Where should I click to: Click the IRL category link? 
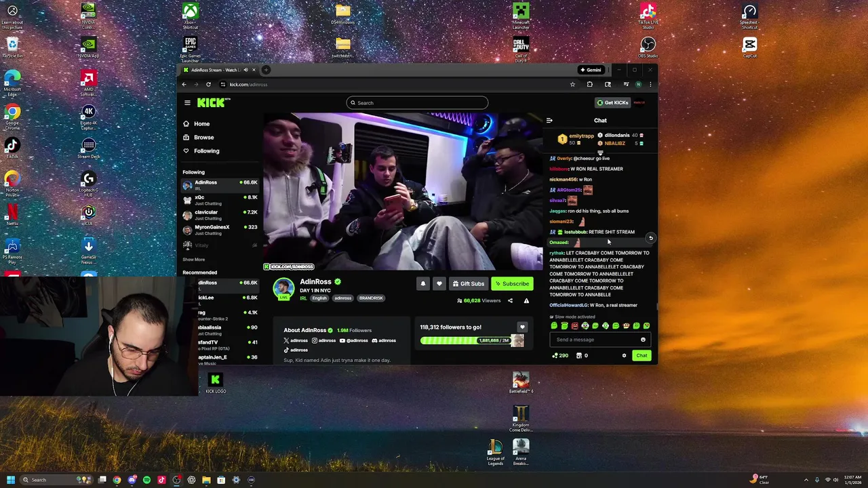click(303, 298)
